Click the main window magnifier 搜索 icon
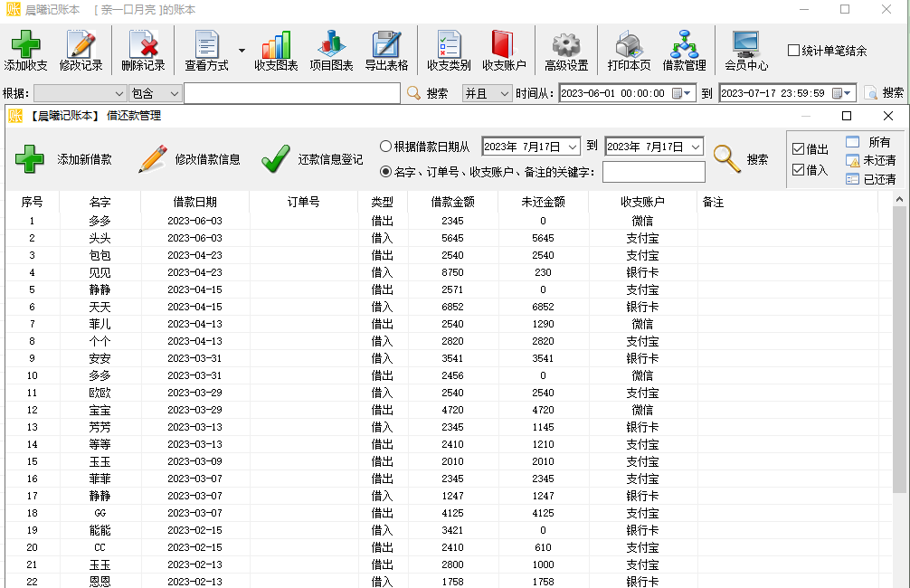The image size is (910, 588). coord(413,93)
